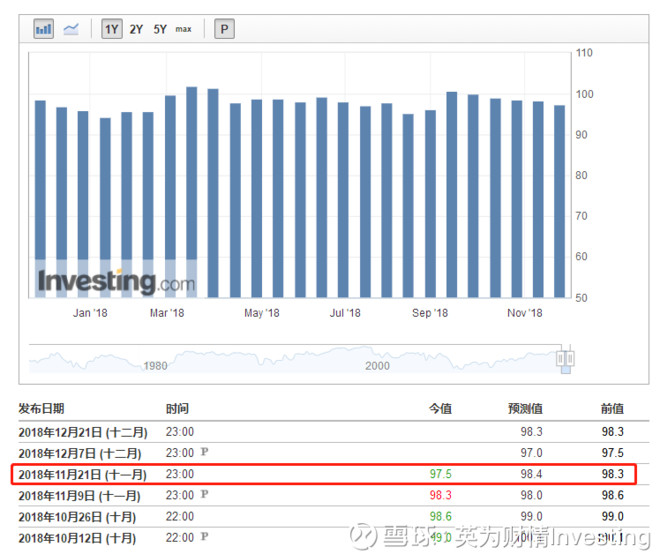Click the P icon in 12月7日 row

coord(204,452)
